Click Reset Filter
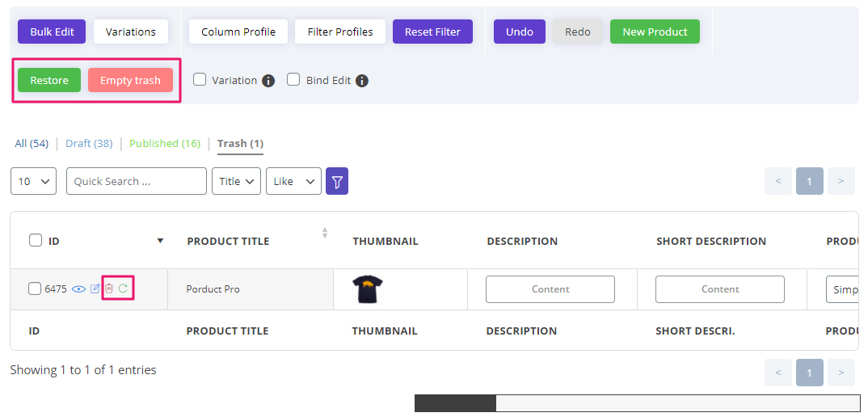Screen dimensions: 868x417 (x=433, y=32)
